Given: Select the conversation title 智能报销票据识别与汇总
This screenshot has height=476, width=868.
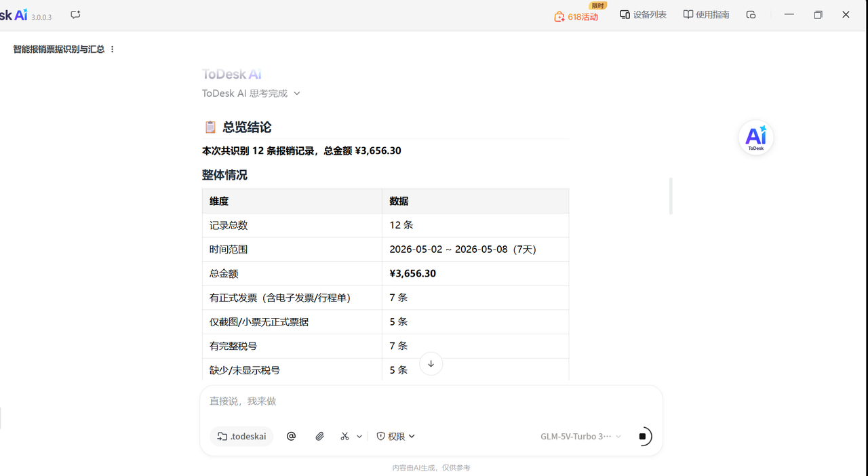Looking at the screenshot, I should pyautogui.click(x=59, y=49).
